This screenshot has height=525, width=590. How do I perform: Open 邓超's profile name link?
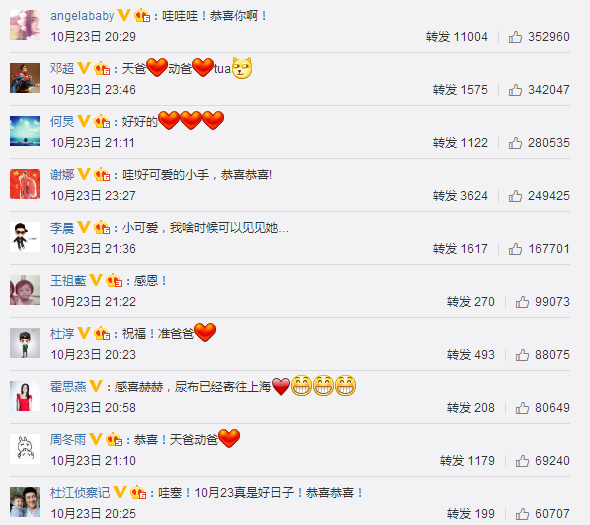tap(62, 68)
